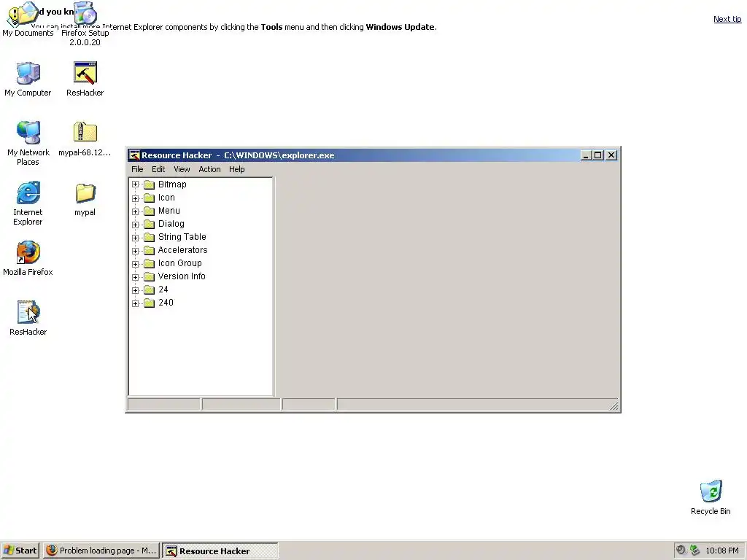Click Resource Hacker taskbar button
Viewport: 747px width, 560px height.
coord(220,551)
